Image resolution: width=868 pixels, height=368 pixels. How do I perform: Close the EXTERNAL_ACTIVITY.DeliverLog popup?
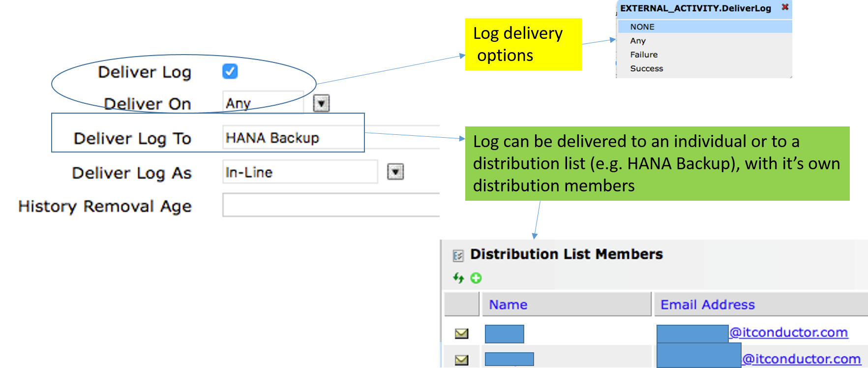pyautogui.click(x=786, y=8)
